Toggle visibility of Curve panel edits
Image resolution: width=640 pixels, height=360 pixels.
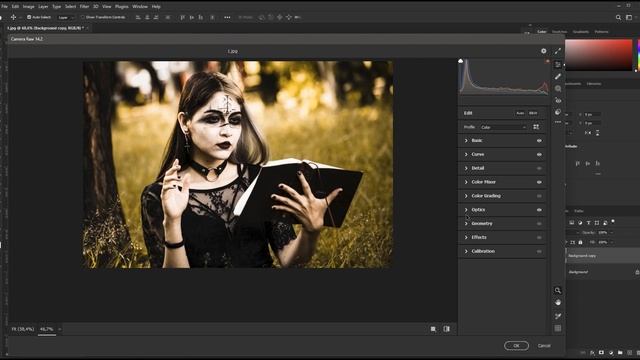[539, 154]
